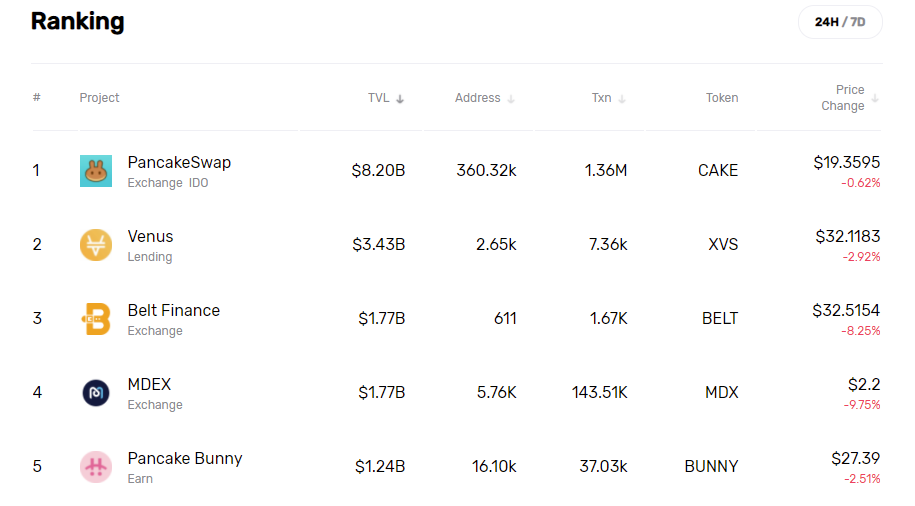Click the -8.25% price change

click(861, 331)
